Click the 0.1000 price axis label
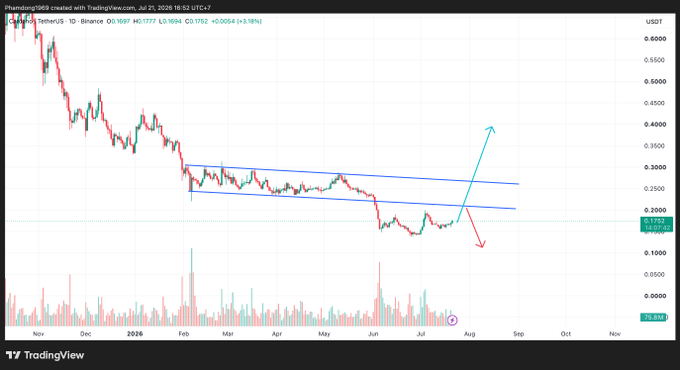The height and width of the screenshot is (370, 680). click(654, 253)
